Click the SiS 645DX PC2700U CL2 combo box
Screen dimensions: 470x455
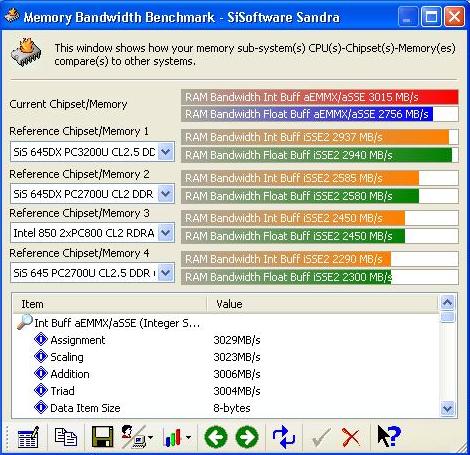point(92,194)
